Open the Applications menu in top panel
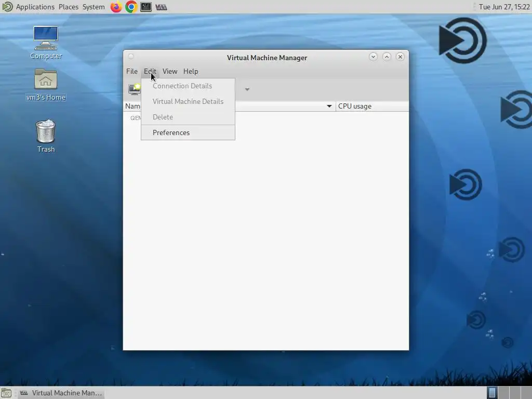This screenshot has height=399, width=532. coord(35,7)
